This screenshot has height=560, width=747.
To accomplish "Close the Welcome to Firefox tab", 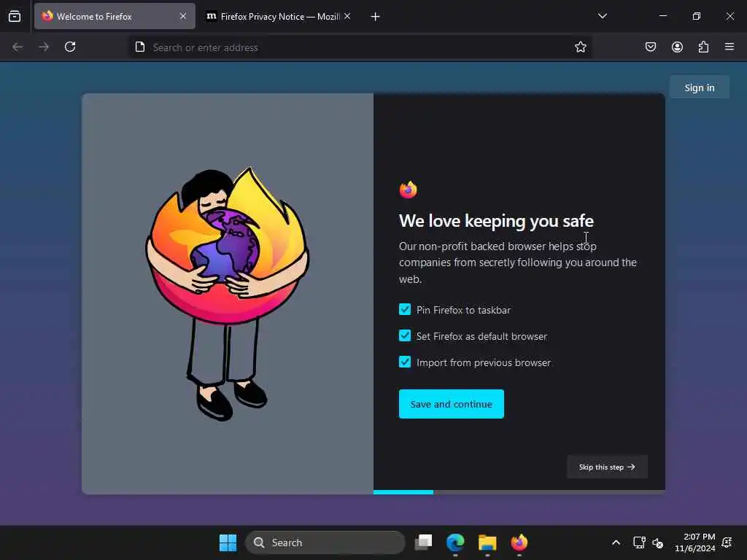I will (x=183, y=16).
